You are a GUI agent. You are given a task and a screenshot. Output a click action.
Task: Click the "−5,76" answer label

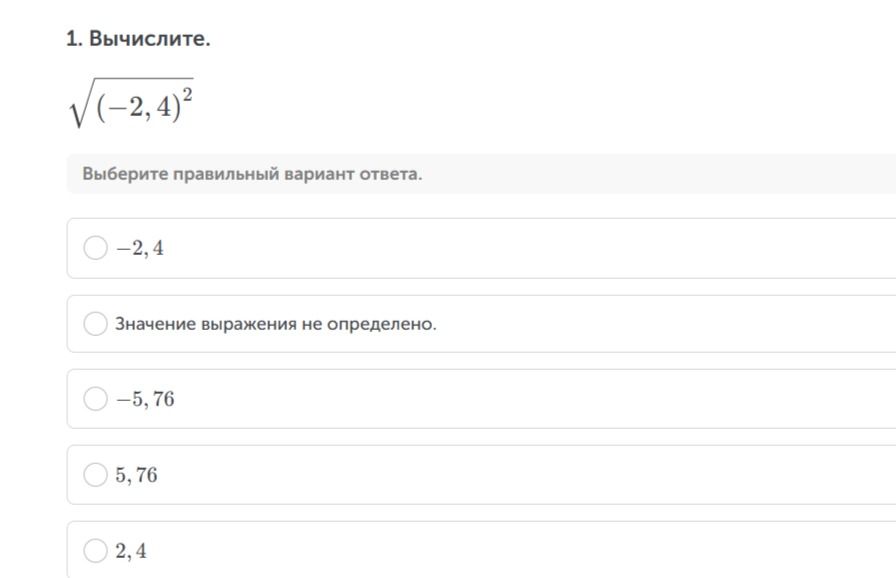145,399
